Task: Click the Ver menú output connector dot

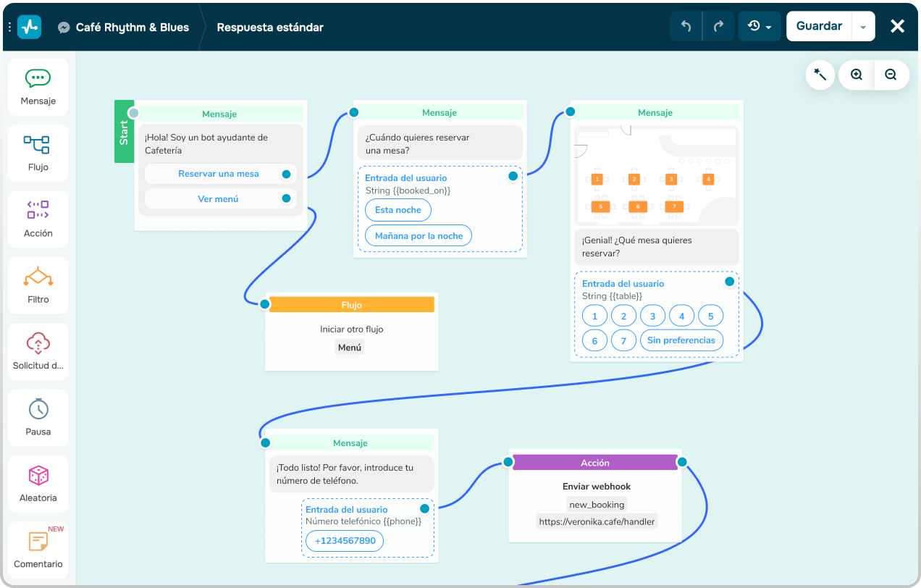Action: pos(287,198)
